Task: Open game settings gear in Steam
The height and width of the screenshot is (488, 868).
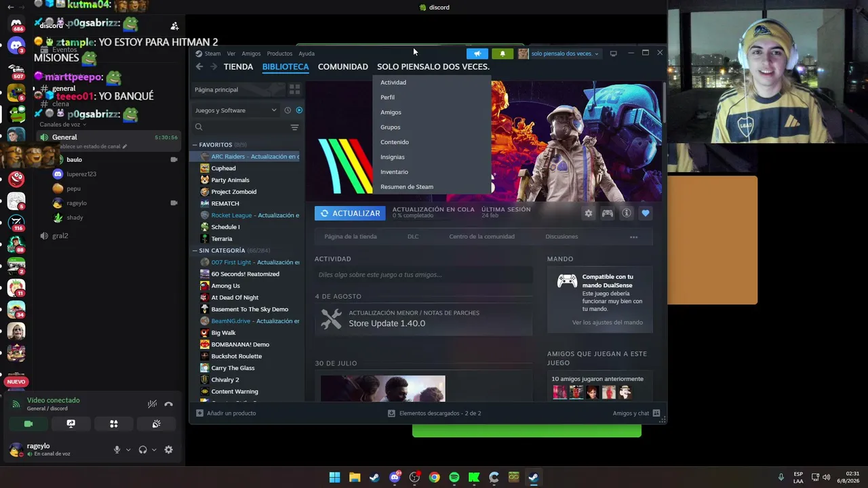Action: tap(589, 213)
